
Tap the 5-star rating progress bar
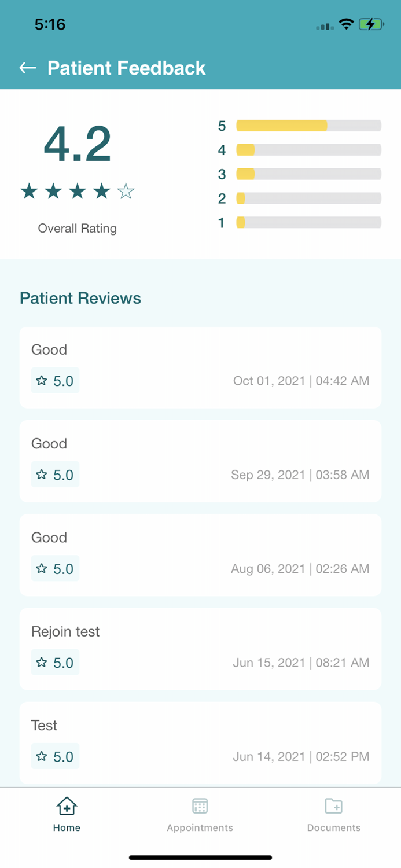coord(308,125)
